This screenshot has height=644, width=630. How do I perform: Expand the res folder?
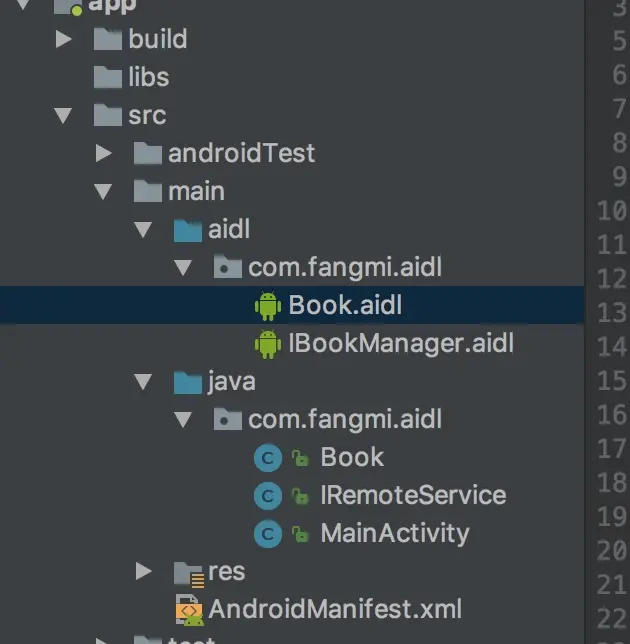click(x=144, y=572)
